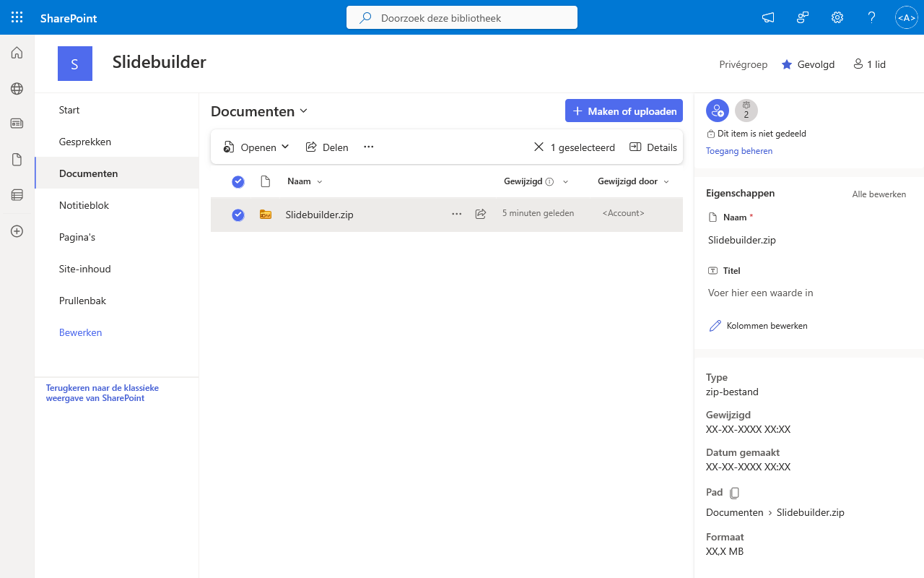Copy path icon next to Pad
Screen dimensions: 924x578
(x=734, y=493)
